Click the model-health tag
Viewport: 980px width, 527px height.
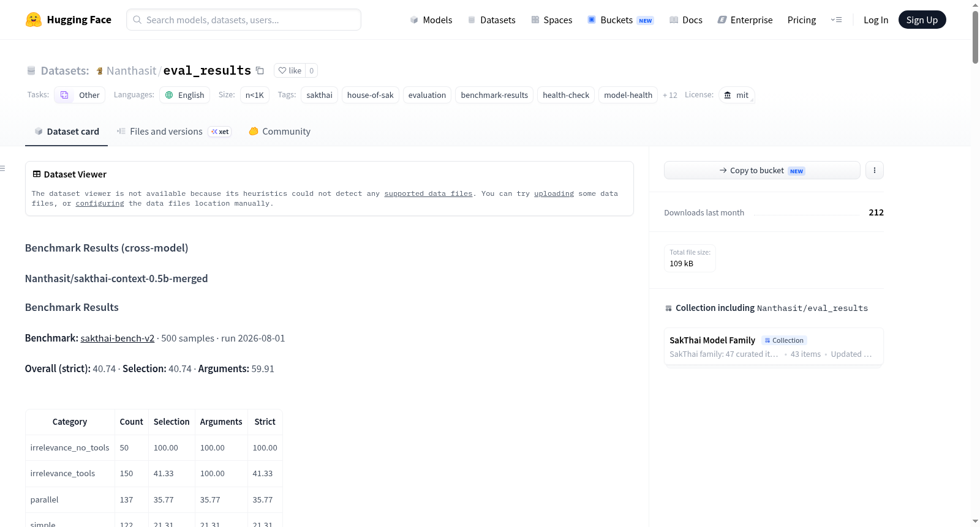(x=628, y=95)
